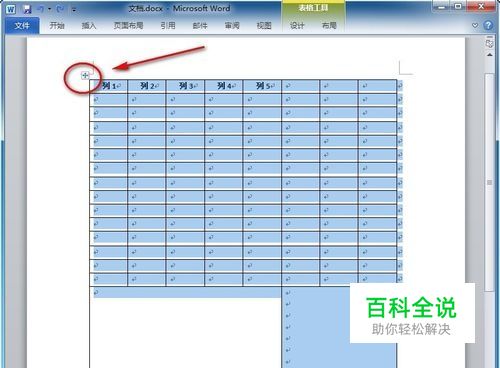The width and height of the screenshot is (500, 368).
Task: Click the Word application icon in title bar
Action: (11, 9)
